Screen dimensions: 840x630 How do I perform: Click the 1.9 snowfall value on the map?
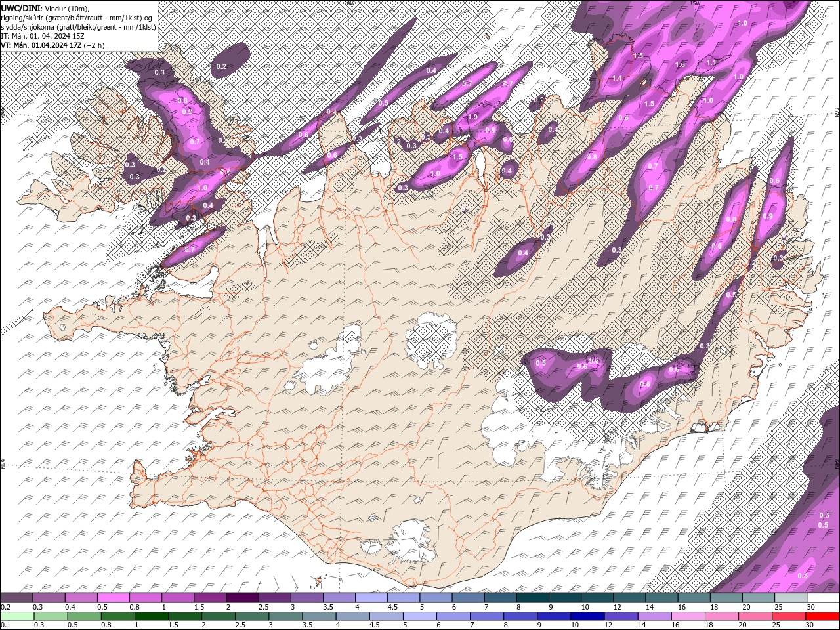pyautogui.click(x=472, y=117)
